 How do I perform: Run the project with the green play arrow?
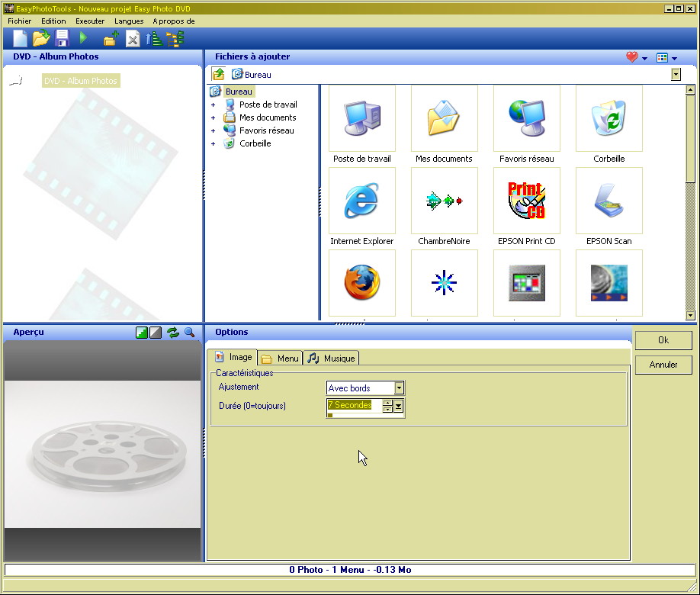84,38
